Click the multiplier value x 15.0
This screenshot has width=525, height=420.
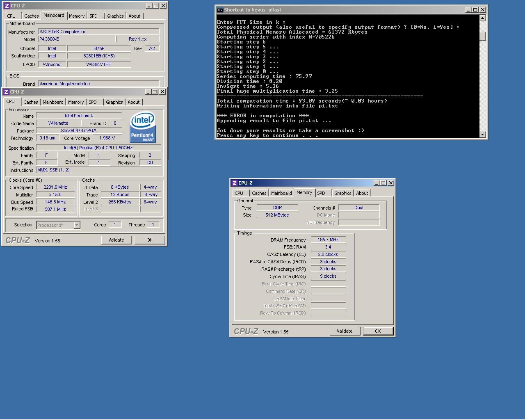pyautogui.click(x=55, y=194)
